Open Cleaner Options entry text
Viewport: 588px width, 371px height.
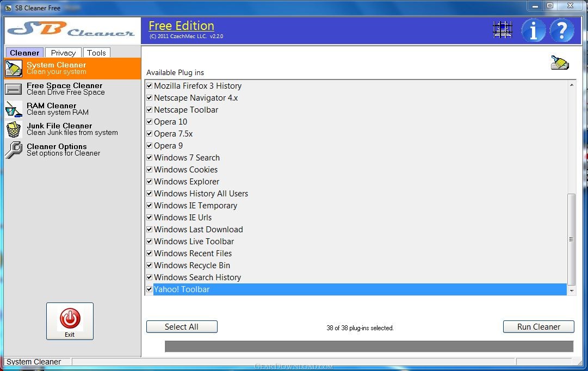pos(64,150)
